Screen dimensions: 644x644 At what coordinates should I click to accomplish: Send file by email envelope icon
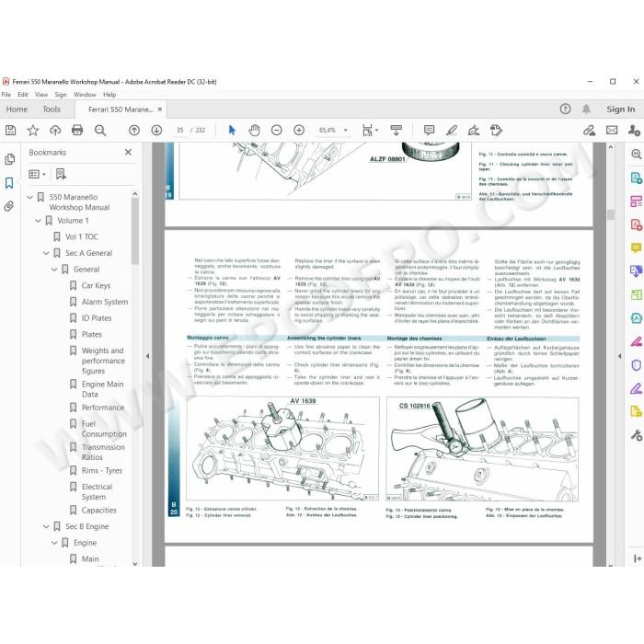(612, 131)
